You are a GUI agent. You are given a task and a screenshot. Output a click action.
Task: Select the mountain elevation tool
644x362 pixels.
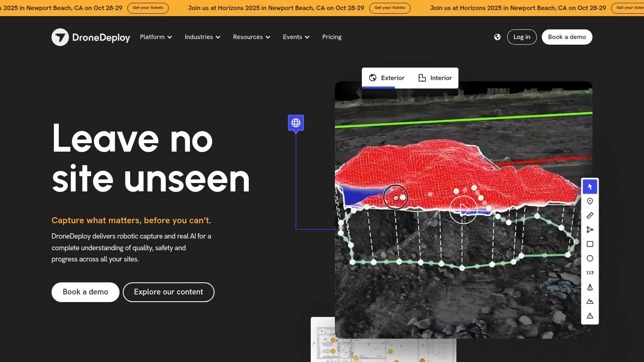[x=590, y=301]
